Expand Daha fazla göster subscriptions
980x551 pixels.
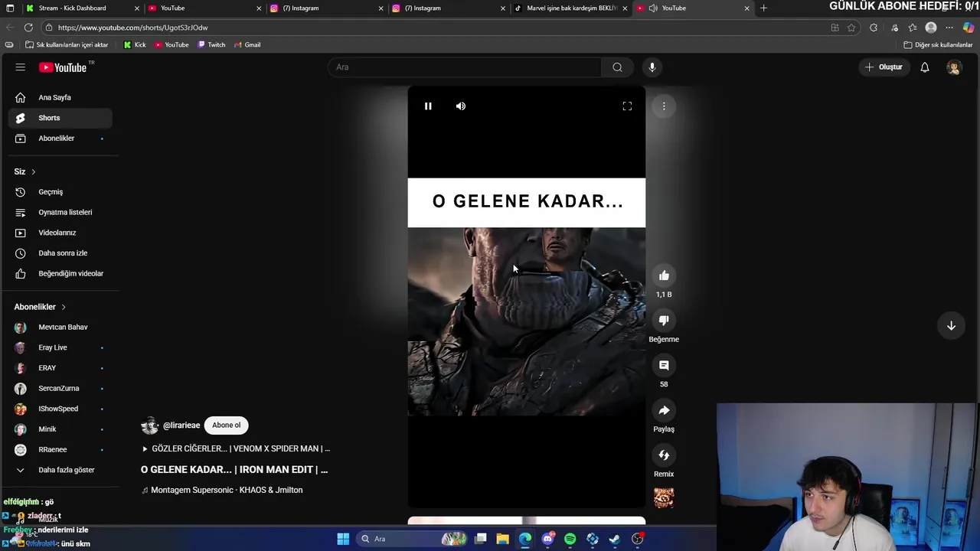pyautogui.click(x=60, y=470)
